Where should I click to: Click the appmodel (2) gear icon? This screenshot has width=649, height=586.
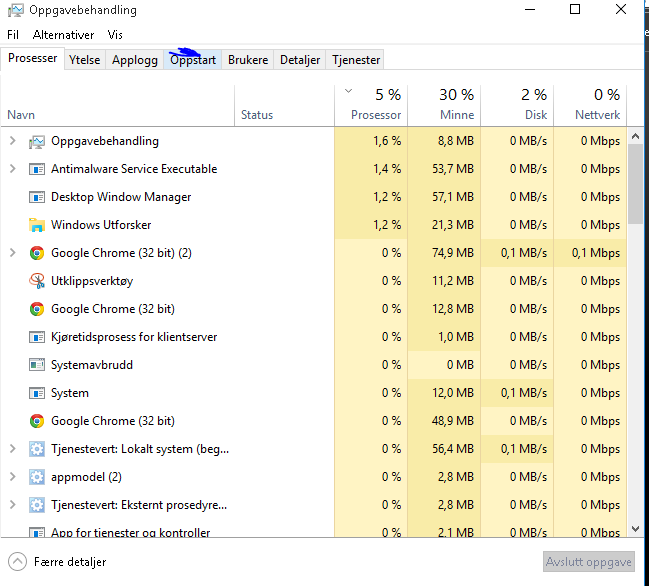click(37, 477)
